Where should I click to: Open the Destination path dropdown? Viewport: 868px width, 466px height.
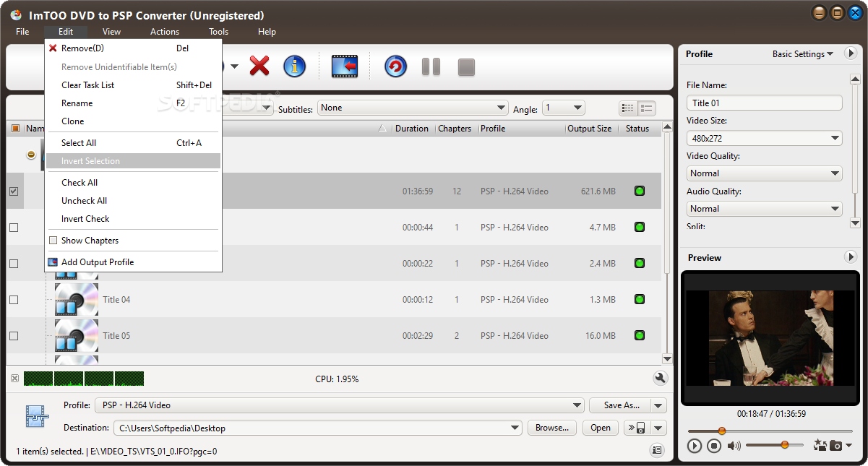point(317,428)
